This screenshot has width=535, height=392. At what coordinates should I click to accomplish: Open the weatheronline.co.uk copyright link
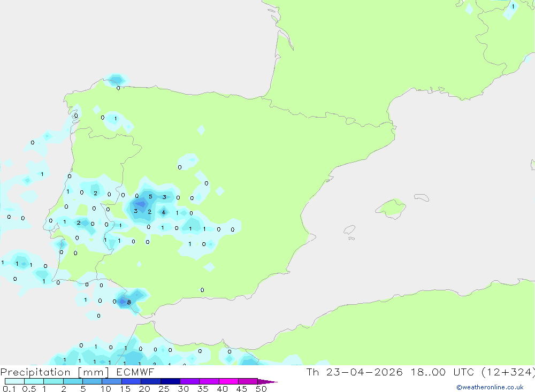coord(490,387)
